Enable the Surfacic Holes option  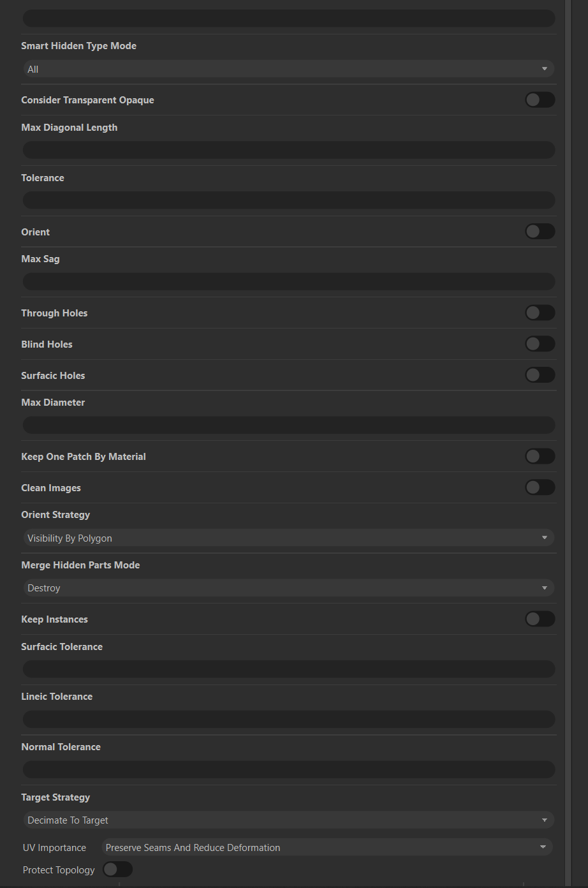(540, 375)
